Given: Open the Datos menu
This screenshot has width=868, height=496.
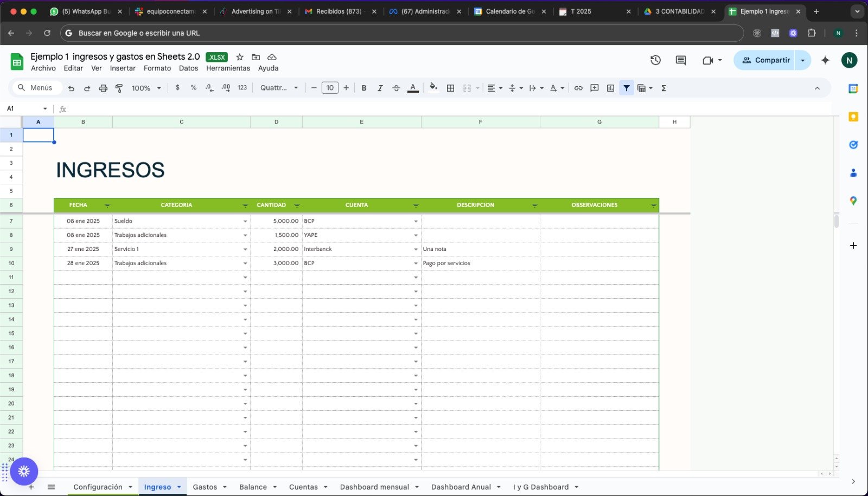Looking at the screenshot, I should point(188,68).
